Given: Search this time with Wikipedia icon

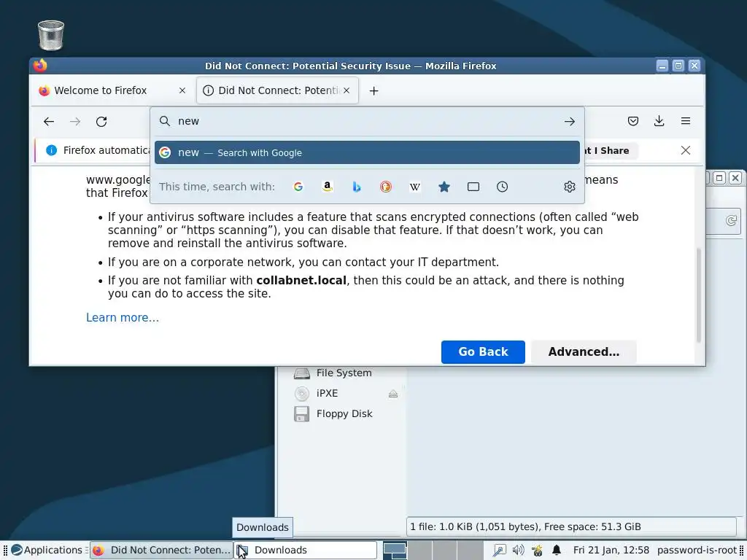Looking at the screenshot, I should click(x=415, y=187).
